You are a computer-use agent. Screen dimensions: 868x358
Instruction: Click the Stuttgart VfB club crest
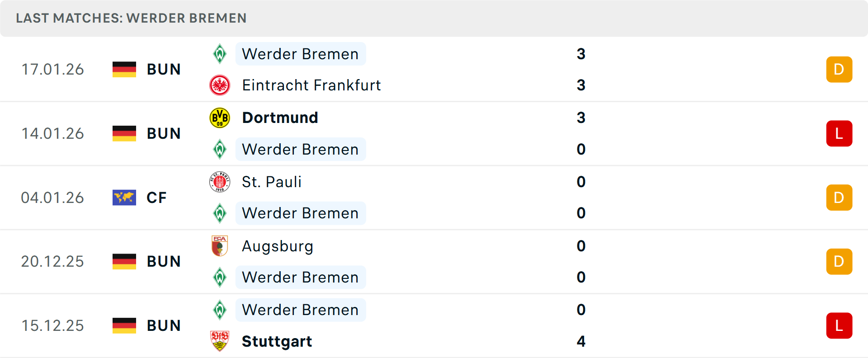coord(220,341)
